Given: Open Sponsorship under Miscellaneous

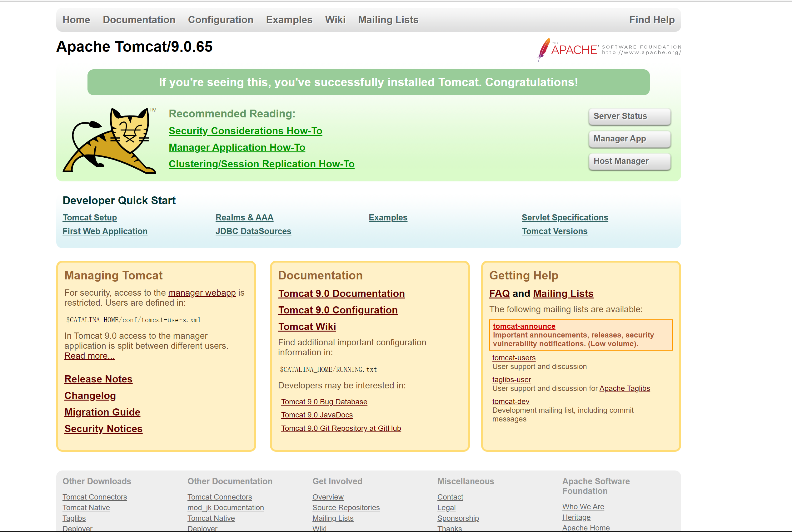Looking at the screenshot, I should [x=458, y=518].
